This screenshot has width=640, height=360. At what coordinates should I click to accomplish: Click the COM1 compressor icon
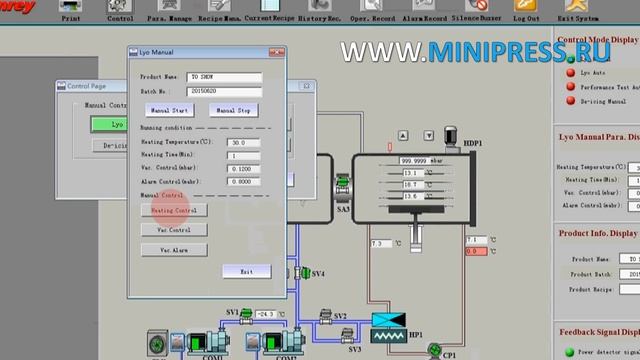(208, 342)
